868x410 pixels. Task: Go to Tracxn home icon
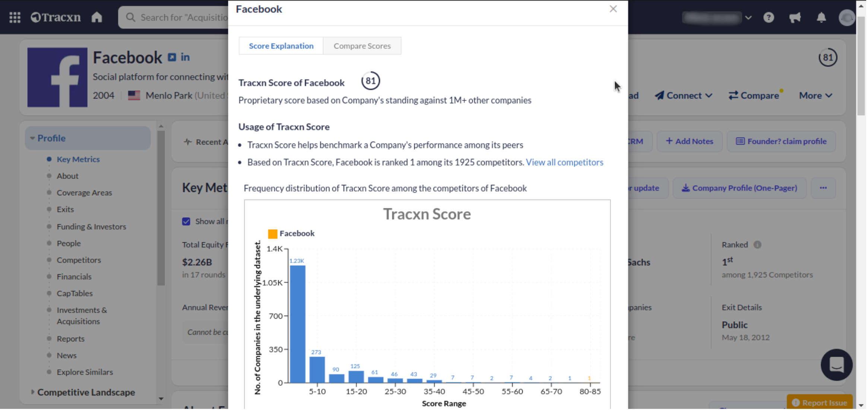[97, 18]
